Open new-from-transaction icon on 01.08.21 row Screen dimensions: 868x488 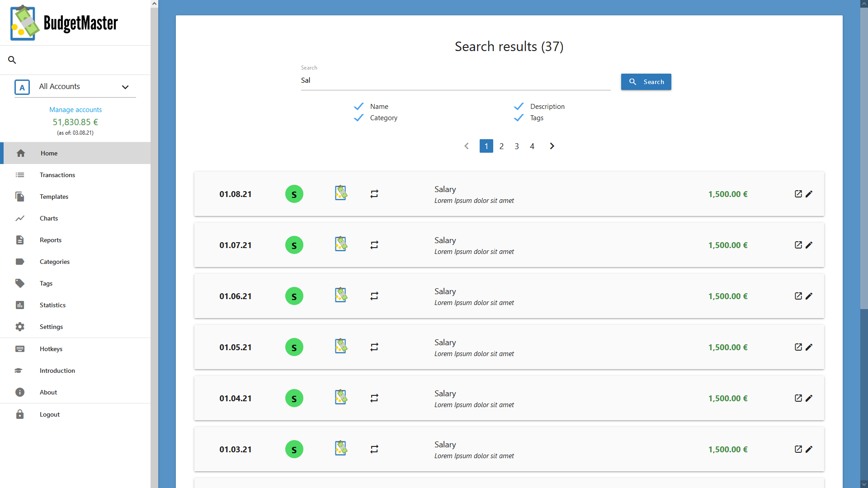pos(798,194)
